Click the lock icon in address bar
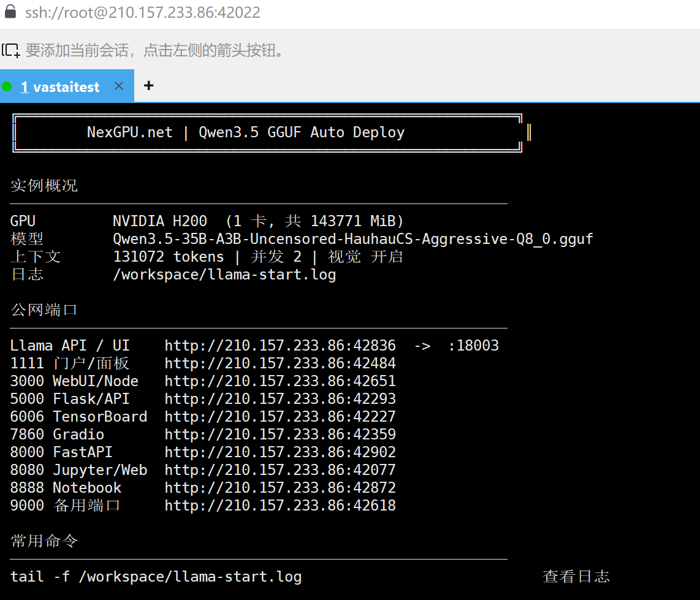Viewport: 700px width, 600px height. click(x=10, y=12)
